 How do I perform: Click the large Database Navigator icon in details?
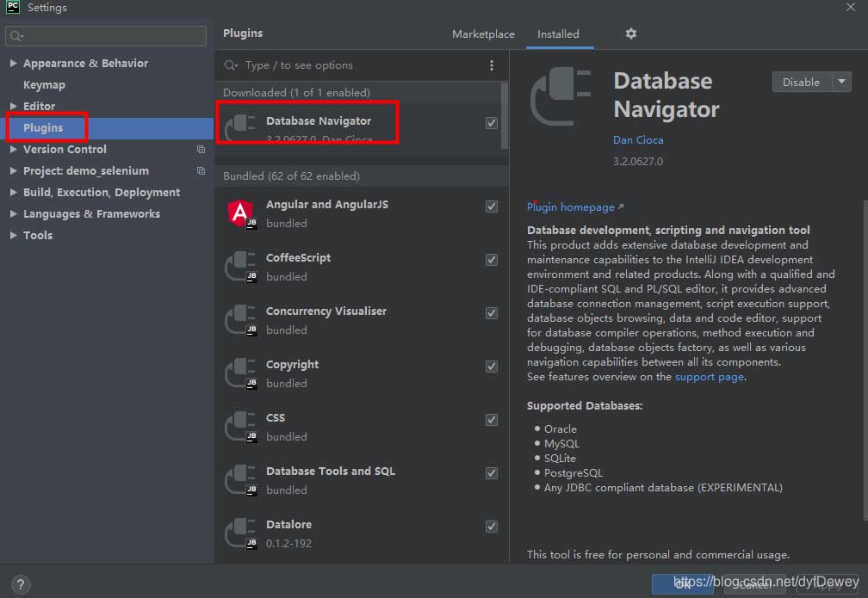click(x=561, y=96)
